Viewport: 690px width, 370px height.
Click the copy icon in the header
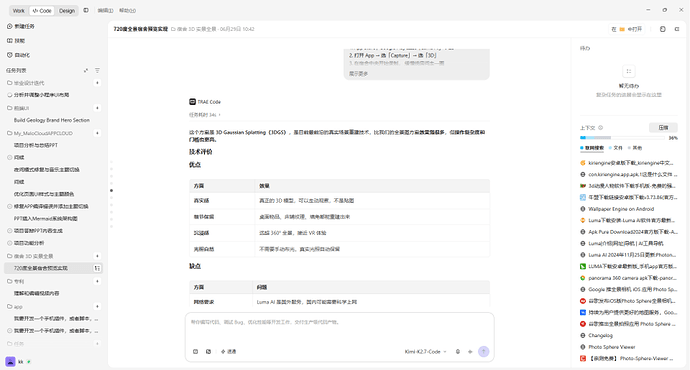[663, 29]
